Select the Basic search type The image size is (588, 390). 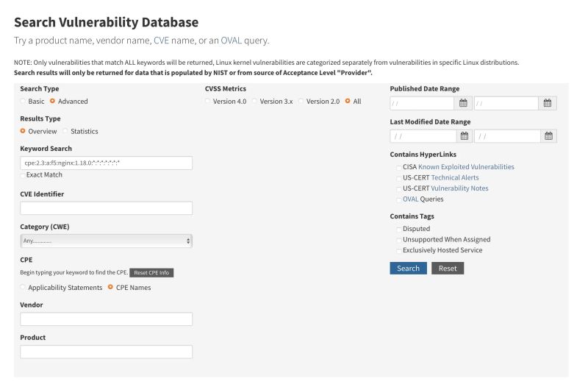[23, 101]
